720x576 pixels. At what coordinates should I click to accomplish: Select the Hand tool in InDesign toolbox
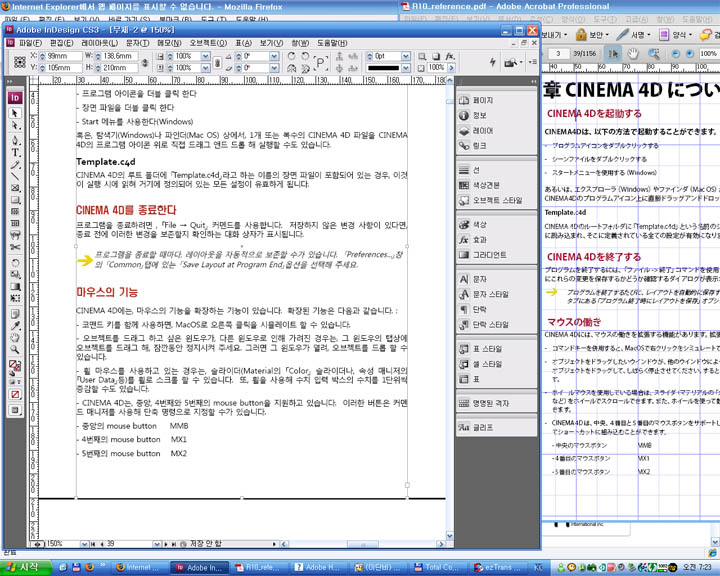pos(15,338)
